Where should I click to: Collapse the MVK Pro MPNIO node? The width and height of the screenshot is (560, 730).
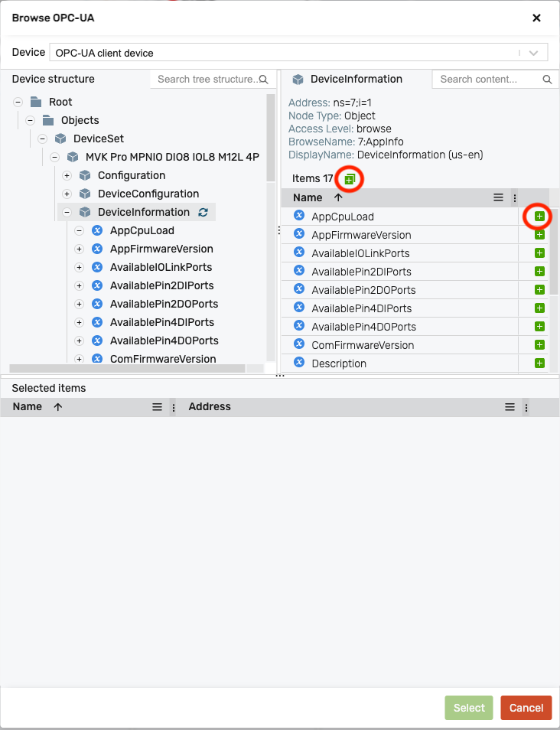coord(54,158)
